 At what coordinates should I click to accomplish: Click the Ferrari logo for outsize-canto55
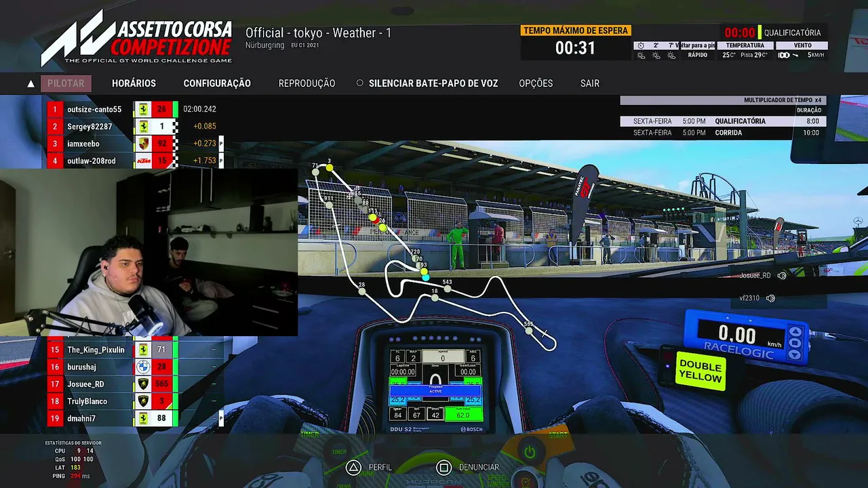tap(143, 109)
